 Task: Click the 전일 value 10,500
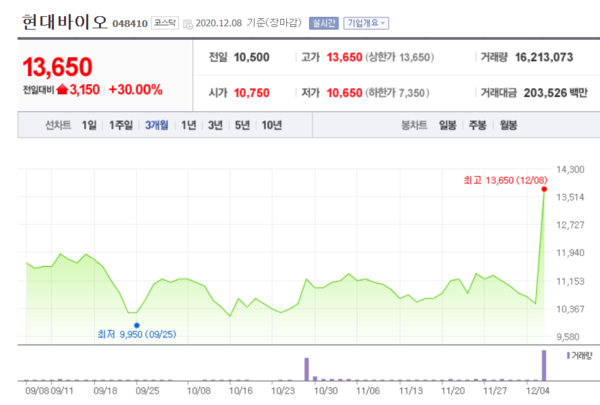tap(251, 57)
